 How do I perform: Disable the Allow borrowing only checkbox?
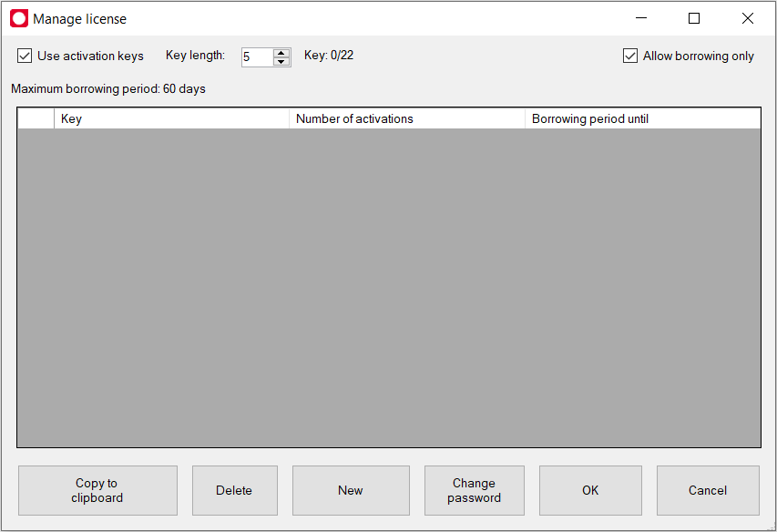(x=630, y=56)
